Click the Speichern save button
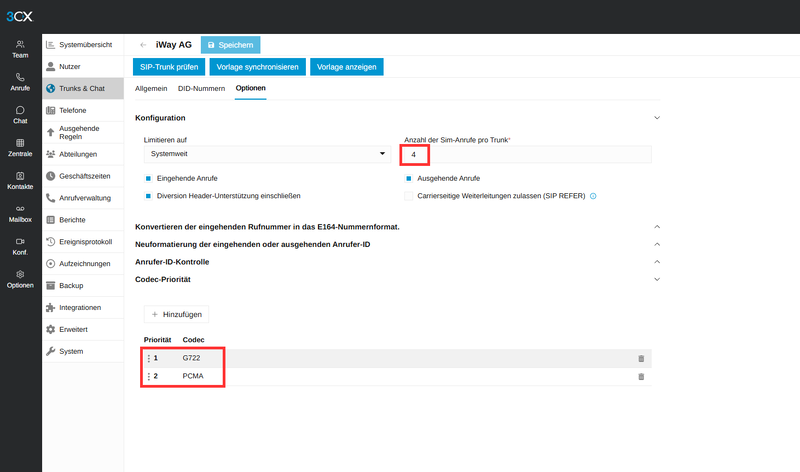800x472 pixels. pos(231,45)
